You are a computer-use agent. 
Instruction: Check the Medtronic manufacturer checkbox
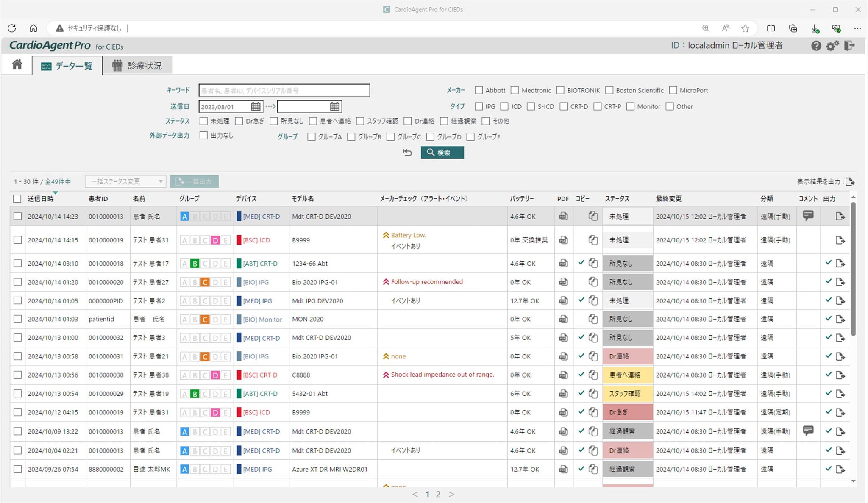point(515,90)
